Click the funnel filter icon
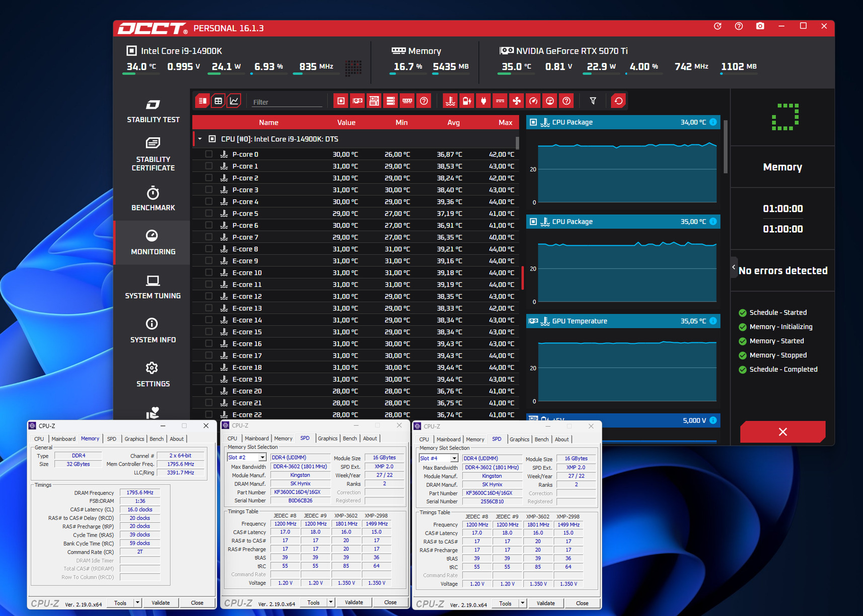Image resolution: width=863 pixels, height=616 pixels. tap(593, 101)
